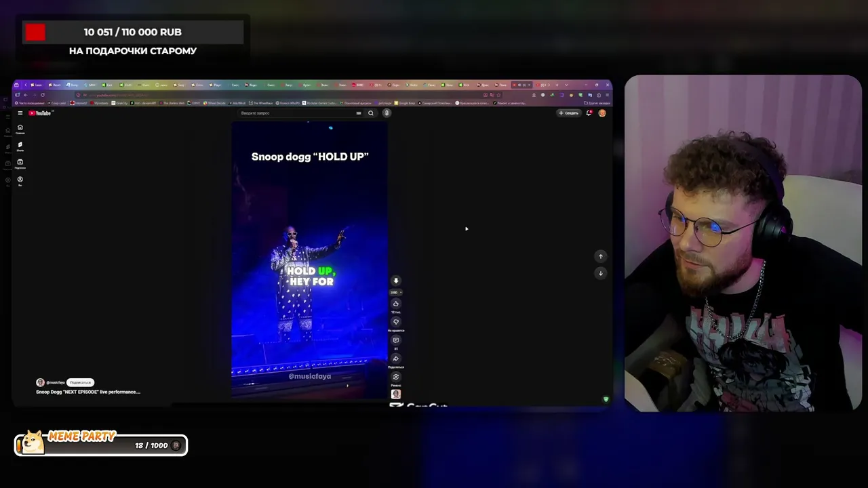Reload the page in browser
Viewport: 868px width, 488px height.
click(43, 95)
